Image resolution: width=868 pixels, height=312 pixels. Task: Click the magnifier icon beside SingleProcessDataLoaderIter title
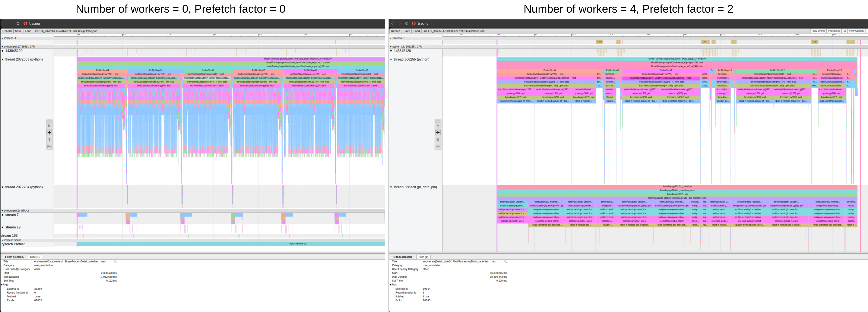tap(115, 261)
